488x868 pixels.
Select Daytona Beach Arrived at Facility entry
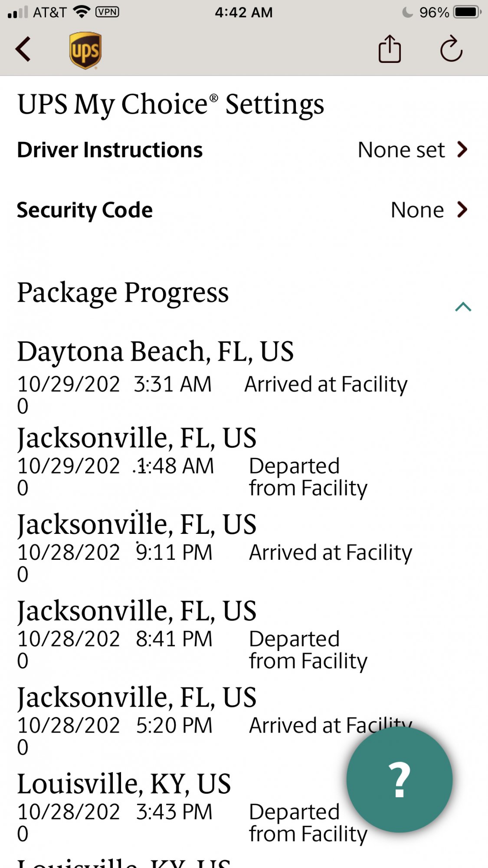(325, 385)
